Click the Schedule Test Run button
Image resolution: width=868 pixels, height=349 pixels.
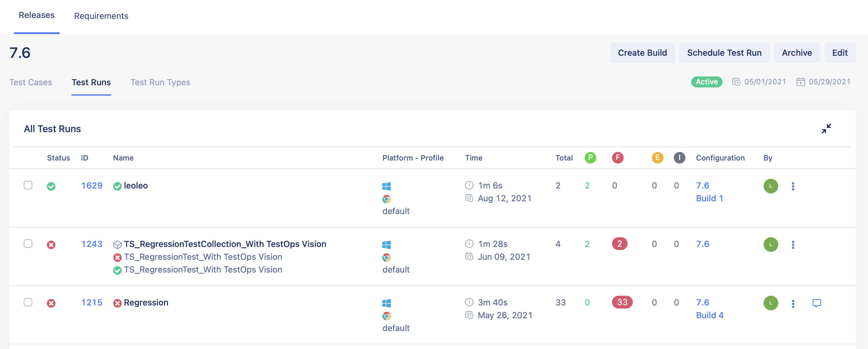(x=724, y=53)
